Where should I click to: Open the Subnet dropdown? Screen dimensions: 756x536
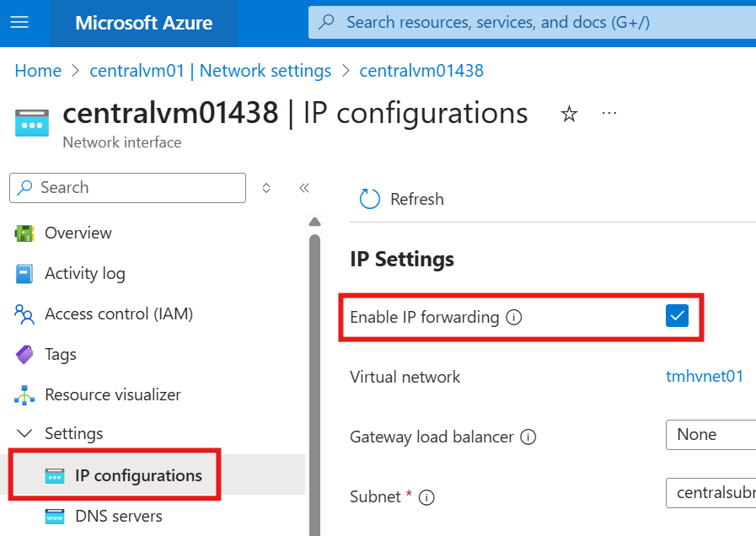[x=710, y=493]
